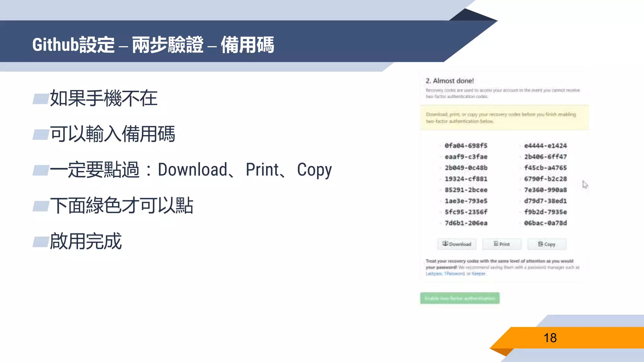Select recovery code 2b406-6ff47
Image resolution: width=644 pixels, height=362 pixels.
pos(546,156)
